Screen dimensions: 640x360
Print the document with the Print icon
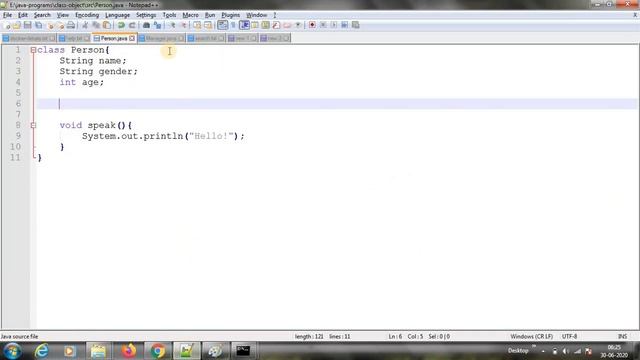click(x=71, y=25)
